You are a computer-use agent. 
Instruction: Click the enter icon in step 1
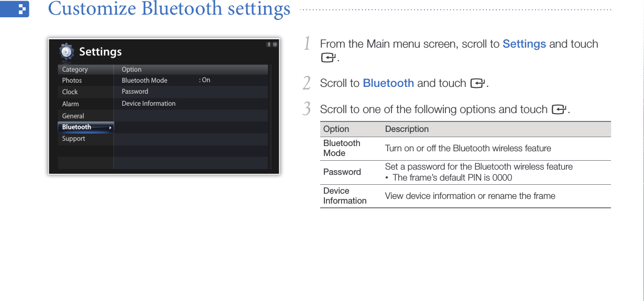(x=328, y=58)
